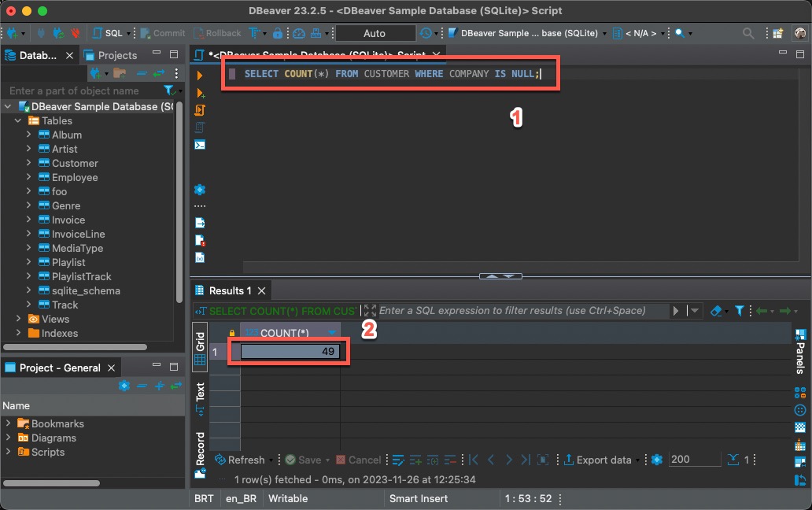Click the SQL filter expression field
The height and width of the screenshot is (510, 812).
pos(523,311)
